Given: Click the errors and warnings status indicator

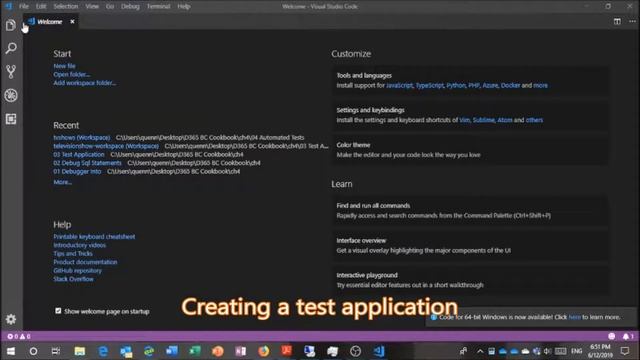Looking at the screenshot, I should pyautogui.click(x=19, y=336).
